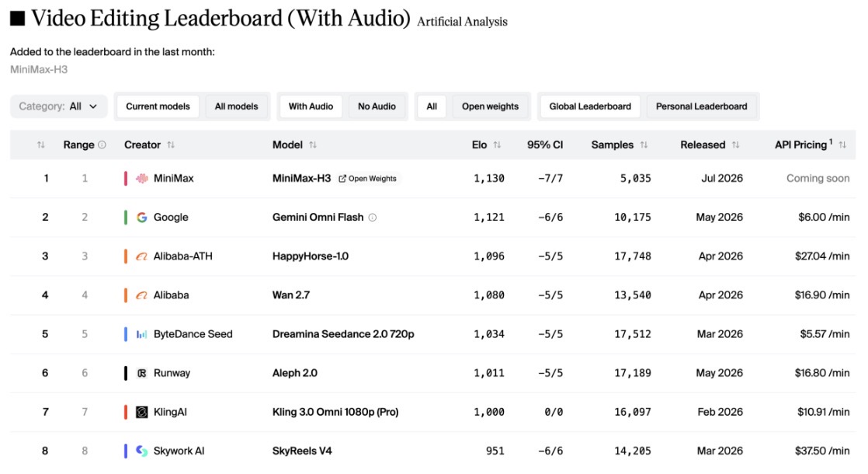Open the Open Weights link for MiniMax-H3
Viewport: 868px width, 474px height.
click(367, 178)
